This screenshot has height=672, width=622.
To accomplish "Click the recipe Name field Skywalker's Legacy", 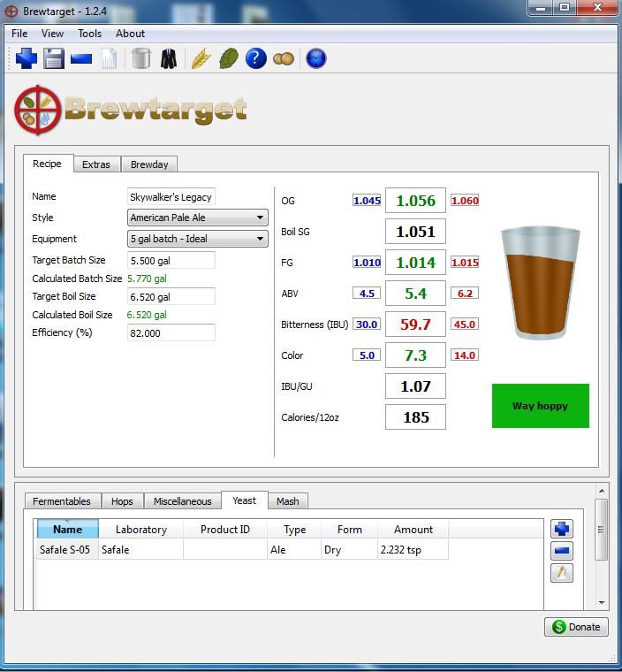I will click(171, 196).
